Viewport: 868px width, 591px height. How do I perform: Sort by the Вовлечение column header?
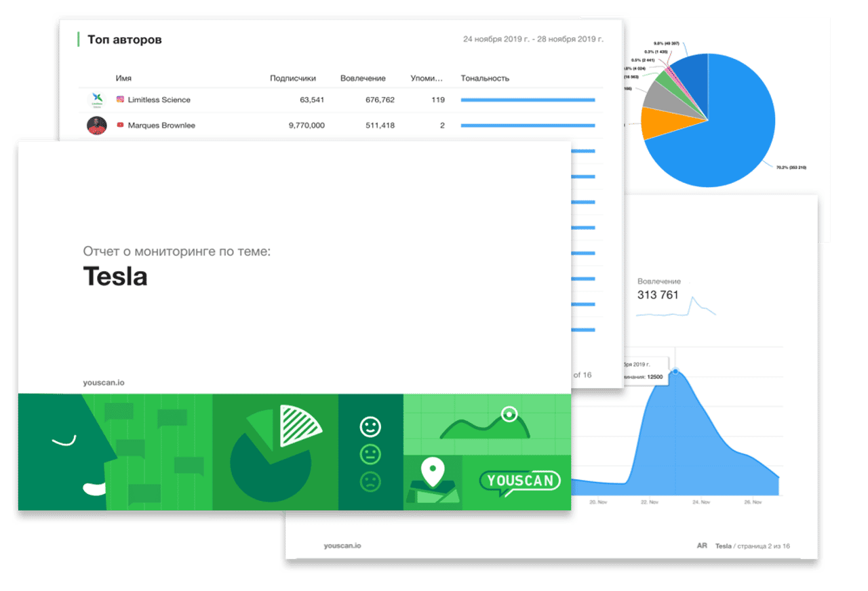(363, 78)
